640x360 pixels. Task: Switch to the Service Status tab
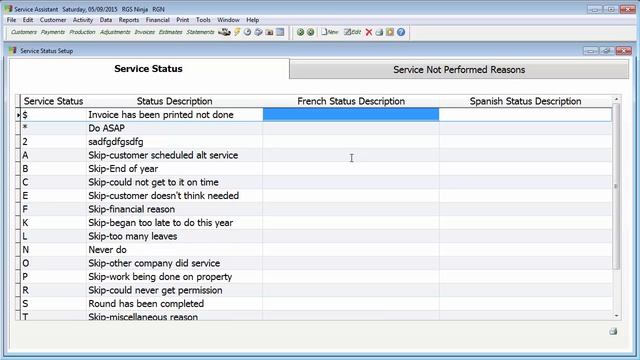click(149, 69)
